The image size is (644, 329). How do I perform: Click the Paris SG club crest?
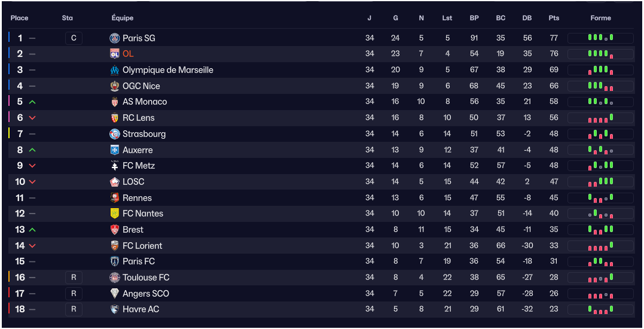click(x=115, y=38)
